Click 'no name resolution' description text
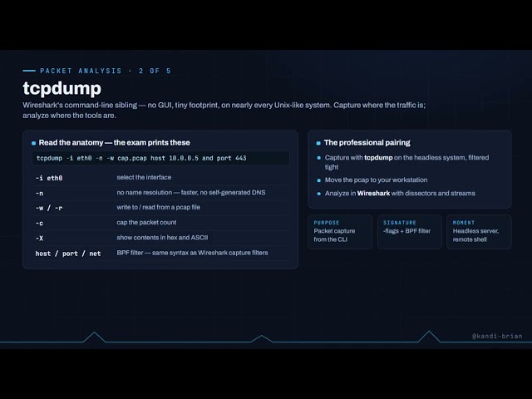The width and height of the screenshot is (532, 399). (191, 192)
